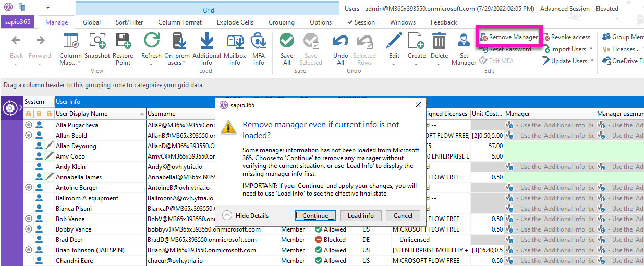
Task: Click the Set Manager icon
Action: coord(464,49)
